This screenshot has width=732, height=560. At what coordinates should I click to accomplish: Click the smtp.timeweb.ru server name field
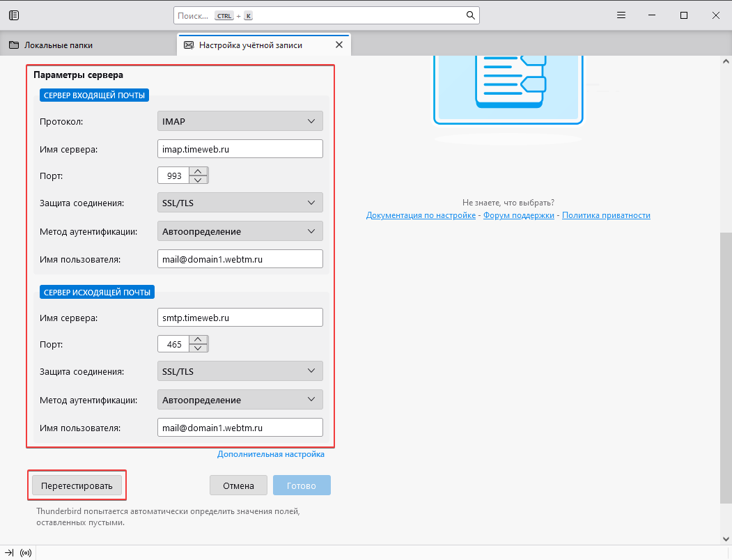pos(240,318)
